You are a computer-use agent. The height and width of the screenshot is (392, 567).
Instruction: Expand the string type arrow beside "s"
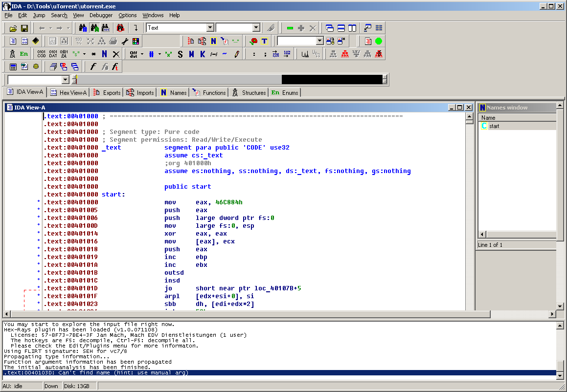(85, 54)
